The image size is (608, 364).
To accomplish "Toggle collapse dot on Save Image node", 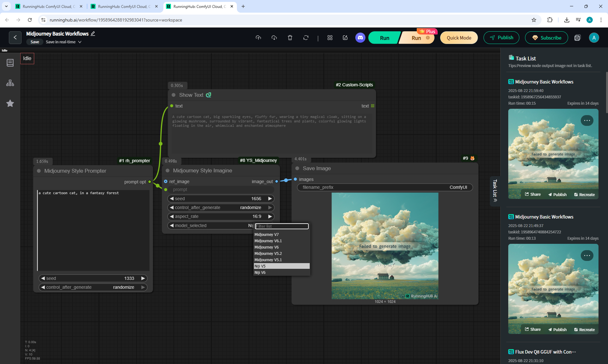I will click(297, 168).
